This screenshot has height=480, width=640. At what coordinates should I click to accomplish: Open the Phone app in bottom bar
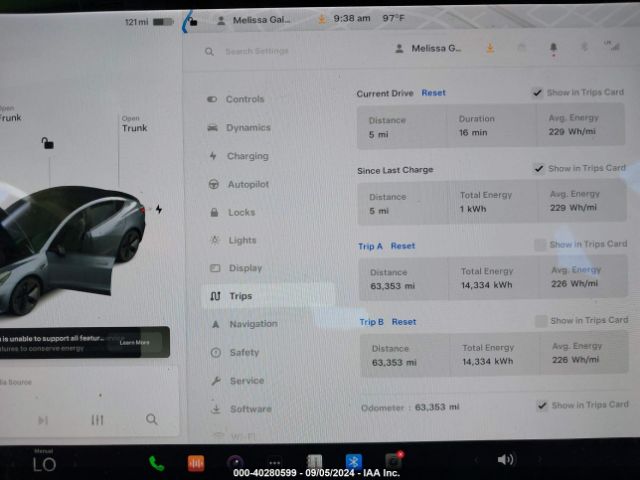point(156,464)
